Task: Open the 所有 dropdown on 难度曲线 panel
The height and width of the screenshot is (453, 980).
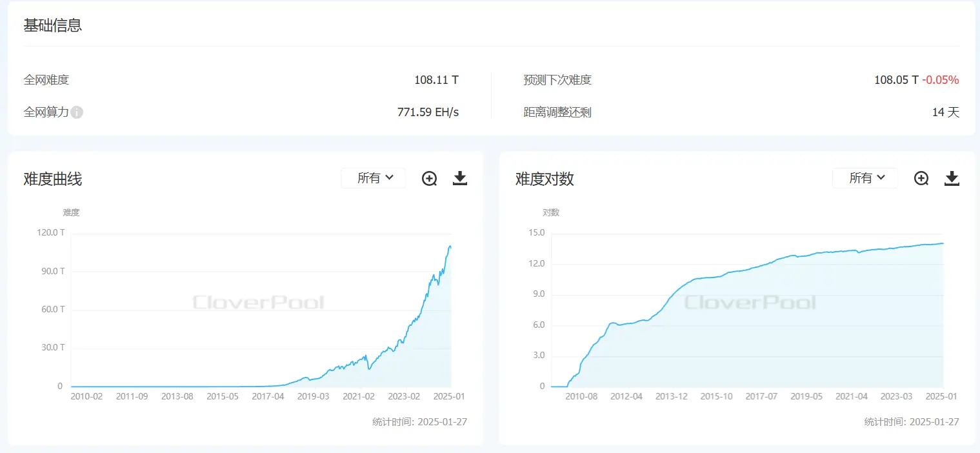Action: point(373,178)
